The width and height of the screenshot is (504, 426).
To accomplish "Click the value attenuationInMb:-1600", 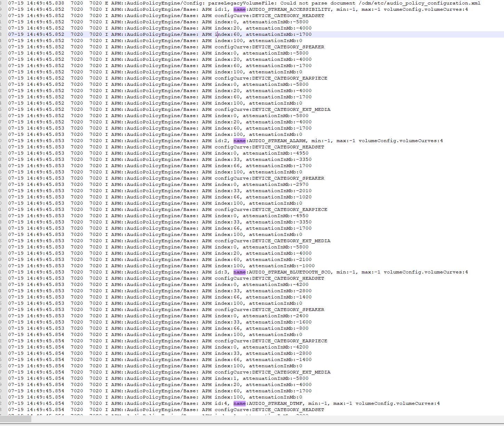I will (x=279, y=322).
